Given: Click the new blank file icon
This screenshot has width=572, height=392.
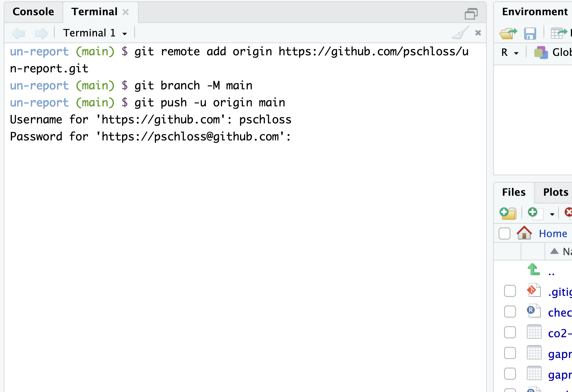Looking at the screenshot, I should click(535, 213).
